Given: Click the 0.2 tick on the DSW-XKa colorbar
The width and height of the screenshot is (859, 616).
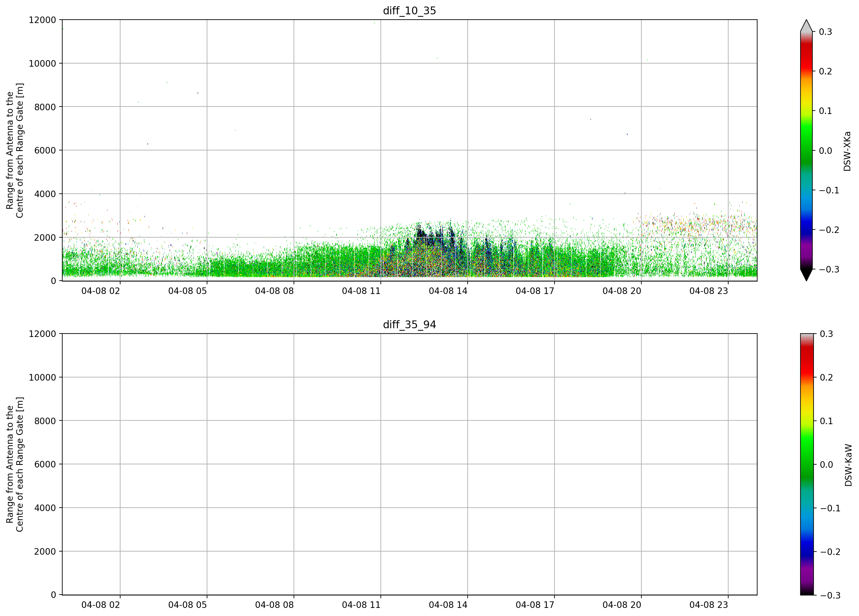Looking at the screenshot, I should coord(825,71).
